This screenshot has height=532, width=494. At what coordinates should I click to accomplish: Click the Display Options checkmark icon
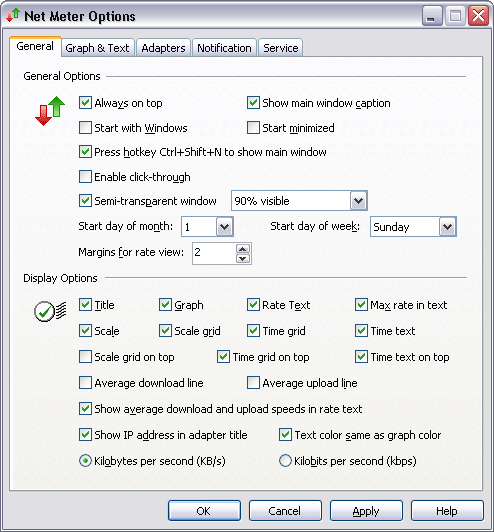[x=50, y=311]
